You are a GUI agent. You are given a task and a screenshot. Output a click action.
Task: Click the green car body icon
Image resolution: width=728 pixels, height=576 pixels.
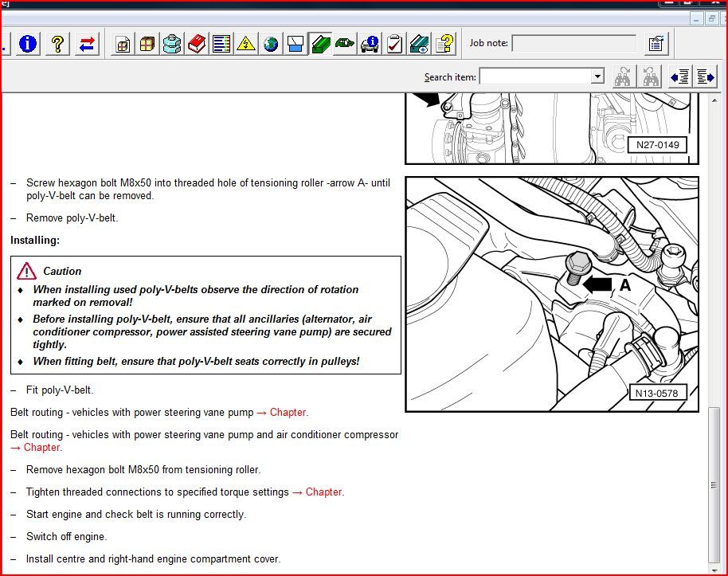point(345,44)
